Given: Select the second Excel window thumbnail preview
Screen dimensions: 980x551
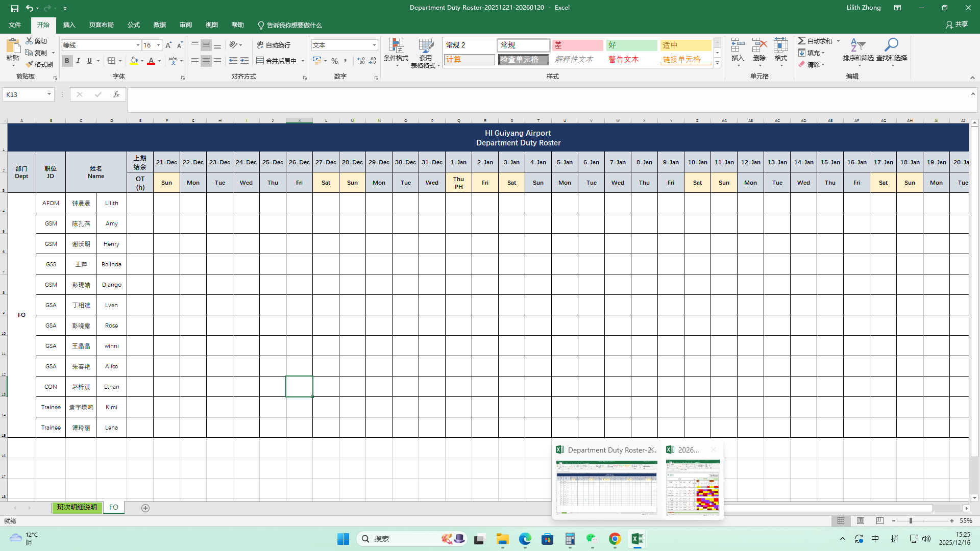Looking at the screenshot, I should tap(693, 487).
